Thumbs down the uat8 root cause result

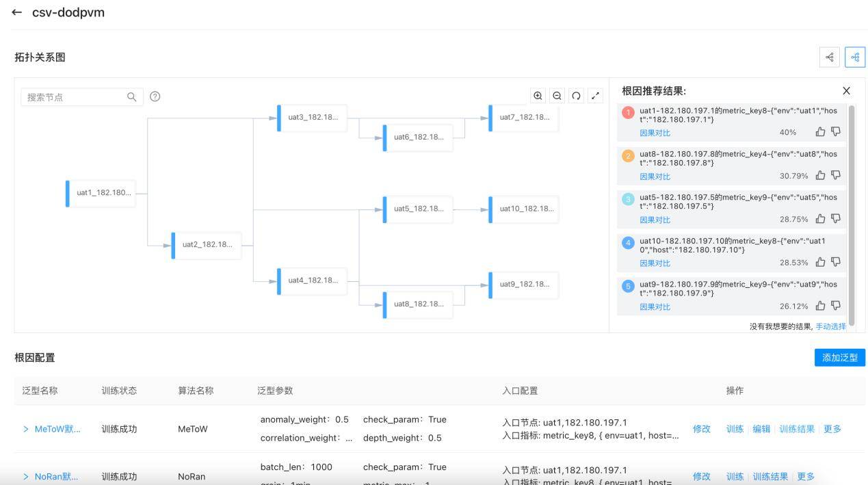(836, 175)
